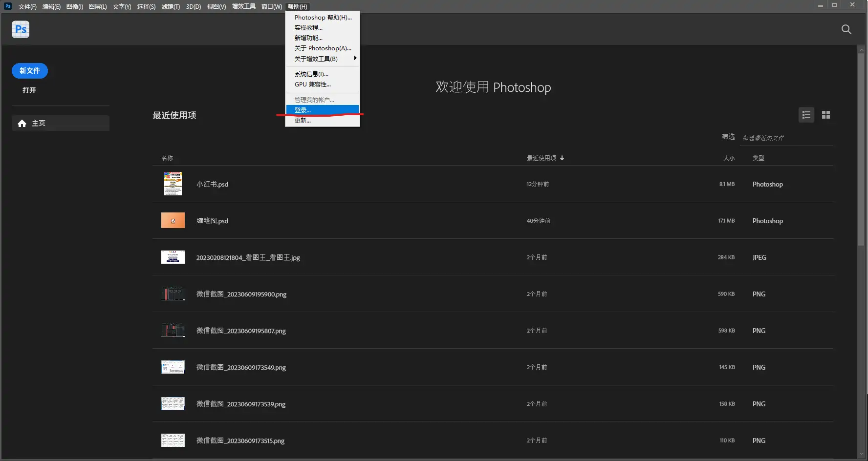
Task: Open 小红书.psd from recent files
Action: 212,184
